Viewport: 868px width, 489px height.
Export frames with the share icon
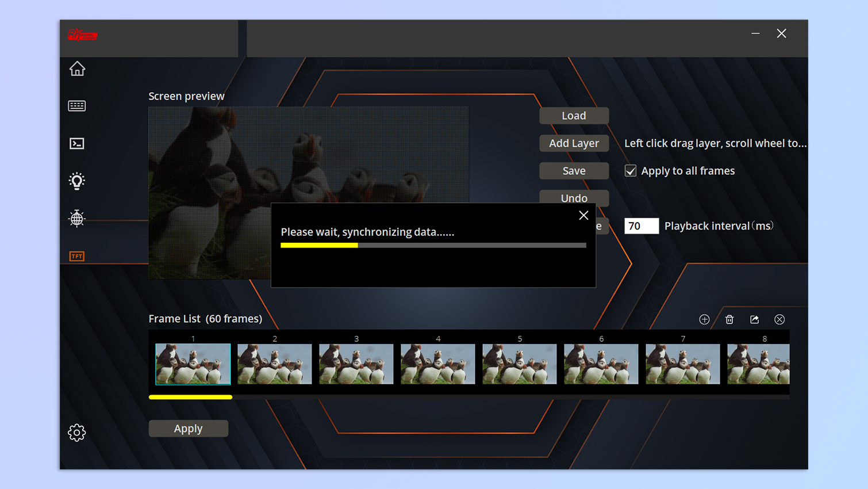point(755,319)
